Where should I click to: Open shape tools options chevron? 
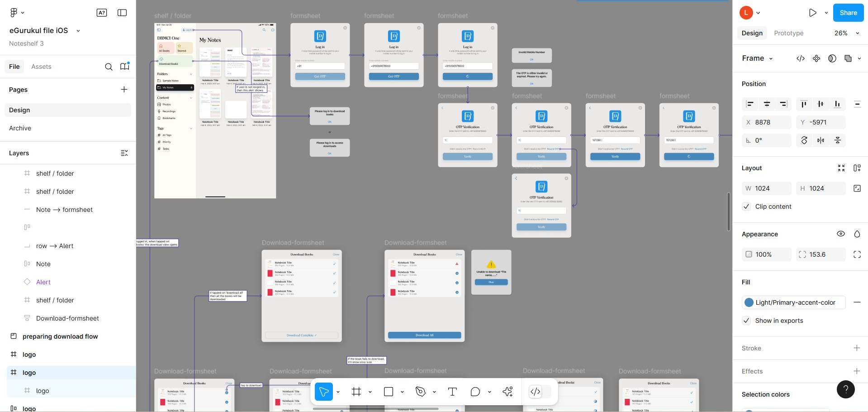pos(402,392)
